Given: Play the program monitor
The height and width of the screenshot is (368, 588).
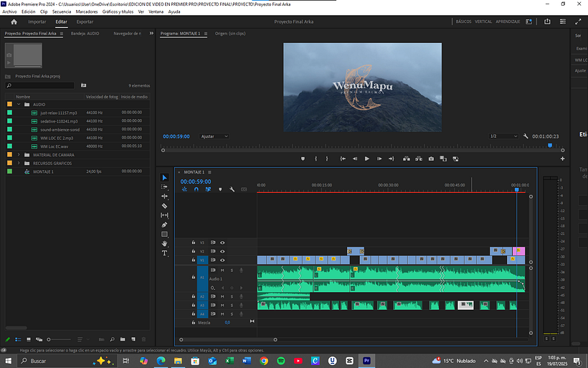Looking at the screenshot, I should coord(366,159).
